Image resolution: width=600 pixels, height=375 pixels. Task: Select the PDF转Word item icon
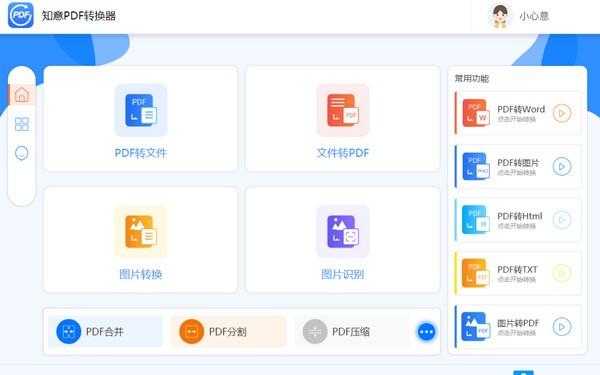pyautogui.click(x=476, y=113)
